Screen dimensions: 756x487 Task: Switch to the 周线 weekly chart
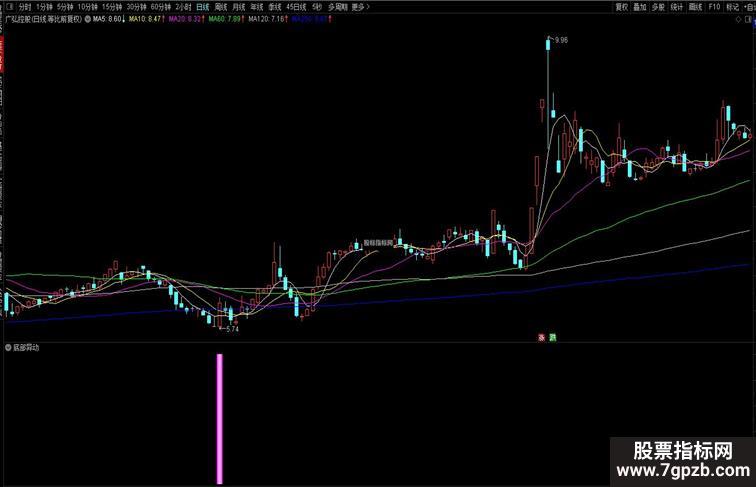click(221, 7)
